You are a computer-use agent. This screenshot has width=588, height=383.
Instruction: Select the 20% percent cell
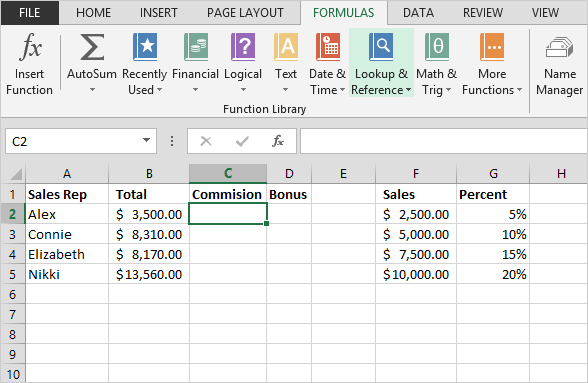pyautogui.click(x=493, y=274)
